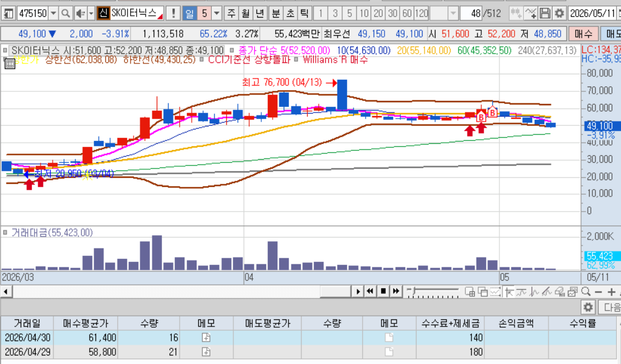
Task: Select the 60 interval button
Action: pos(407,13)
